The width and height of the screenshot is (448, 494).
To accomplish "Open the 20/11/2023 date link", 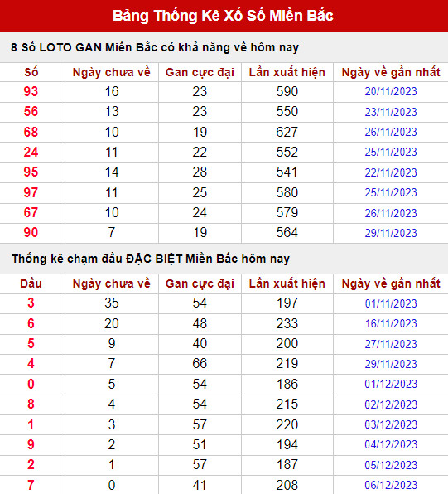I will pos(391,92).
